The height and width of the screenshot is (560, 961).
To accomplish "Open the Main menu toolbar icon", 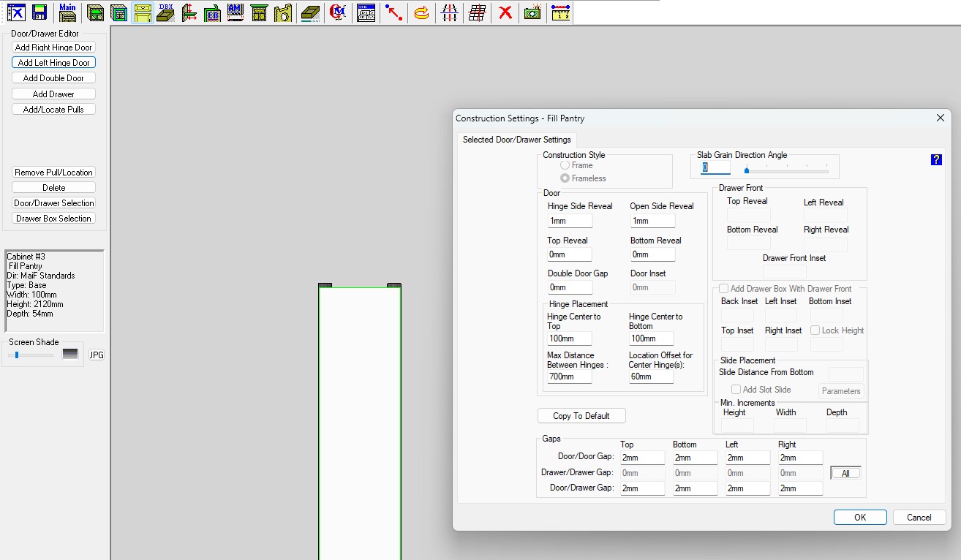I will (x=67, y=12).
